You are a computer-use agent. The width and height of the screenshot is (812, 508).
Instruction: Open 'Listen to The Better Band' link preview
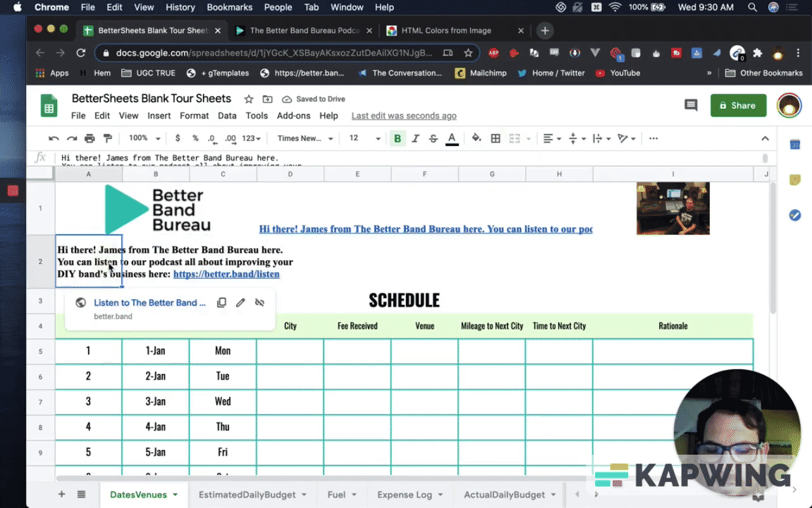pyautogui.click(x=150, y=303)
